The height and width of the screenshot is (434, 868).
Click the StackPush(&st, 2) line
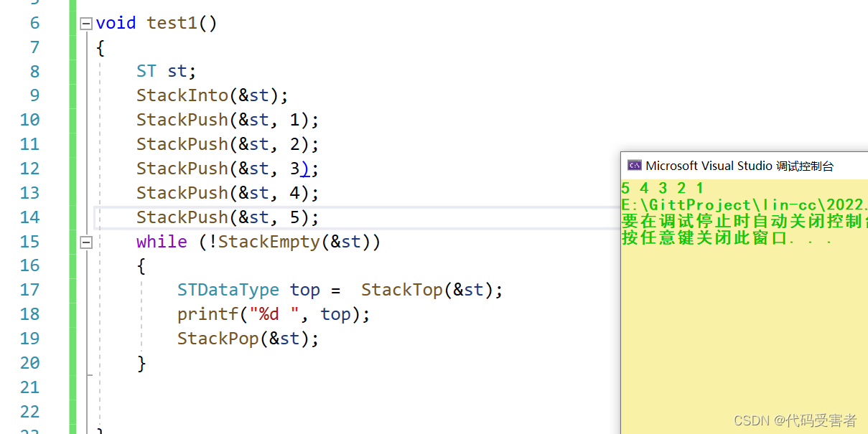[228, 144]
